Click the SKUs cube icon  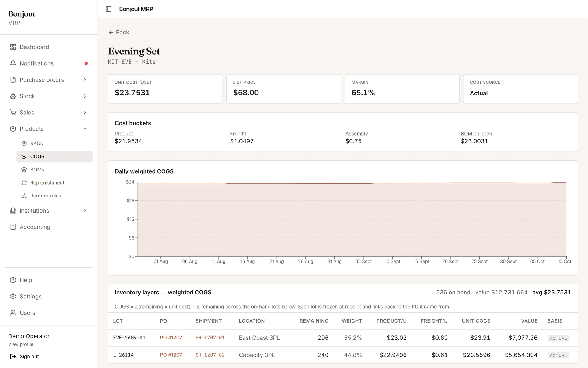tap(24, 144)
